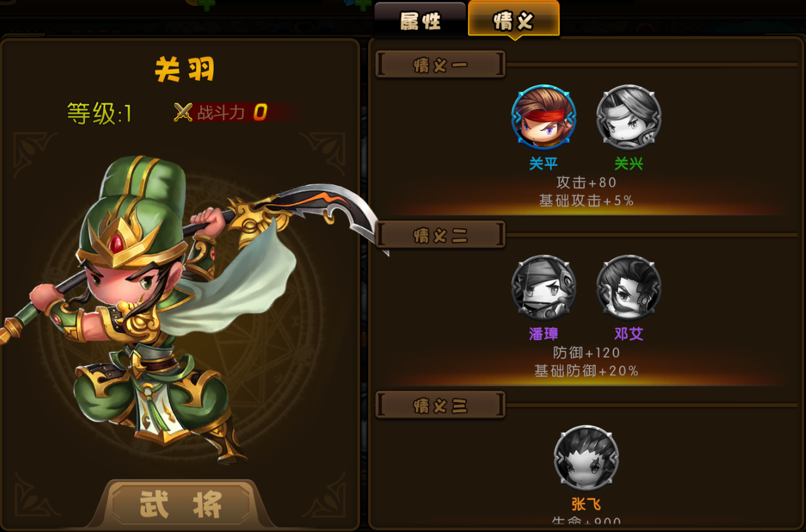806x532 pixels.
Task: Click the 关平 name label
Action: point(543,164)
